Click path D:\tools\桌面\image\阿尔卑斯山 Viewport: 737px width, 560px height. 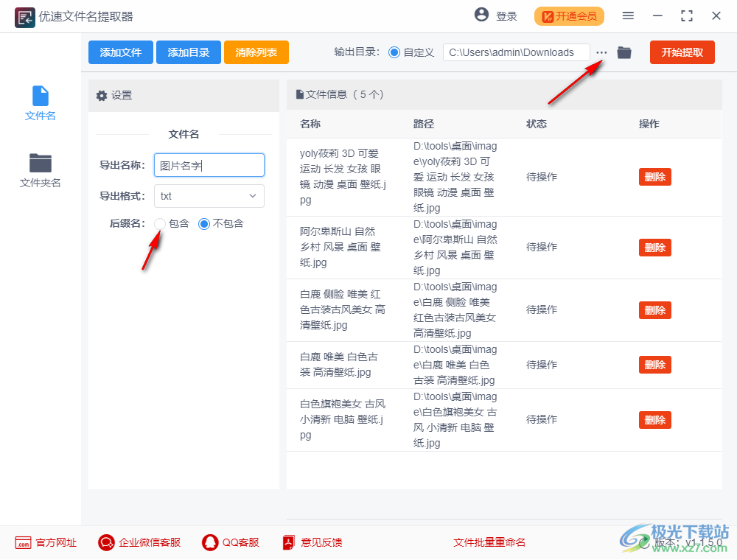[x=455, y=248]
